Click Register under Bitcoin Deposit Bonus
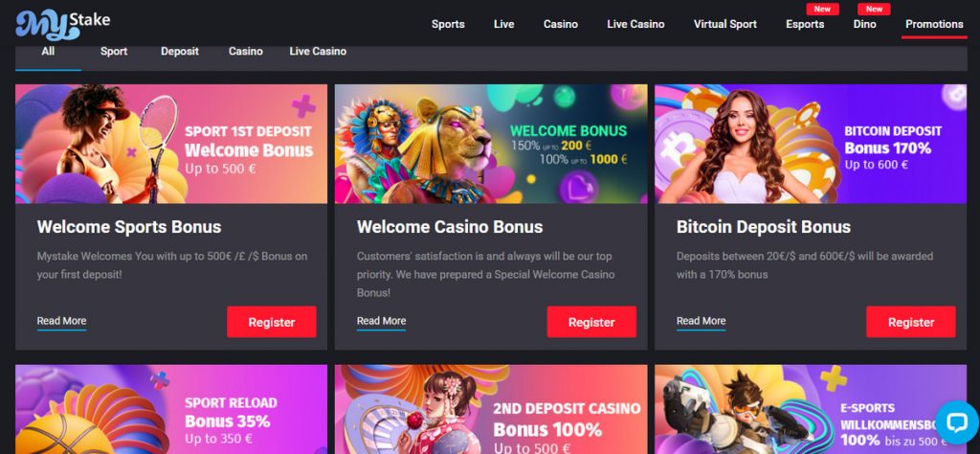The height and width of the screenshot is (454, 980). (911, 322)
